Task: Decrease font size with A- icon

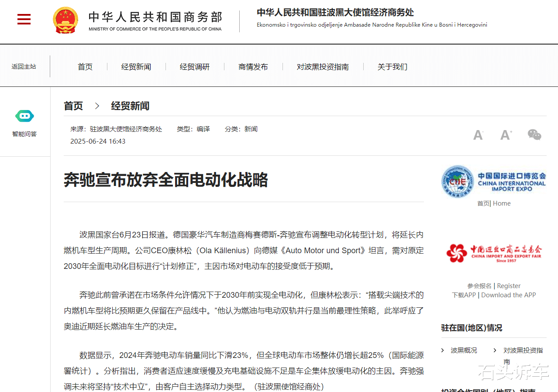Action: tap(479, 135)
